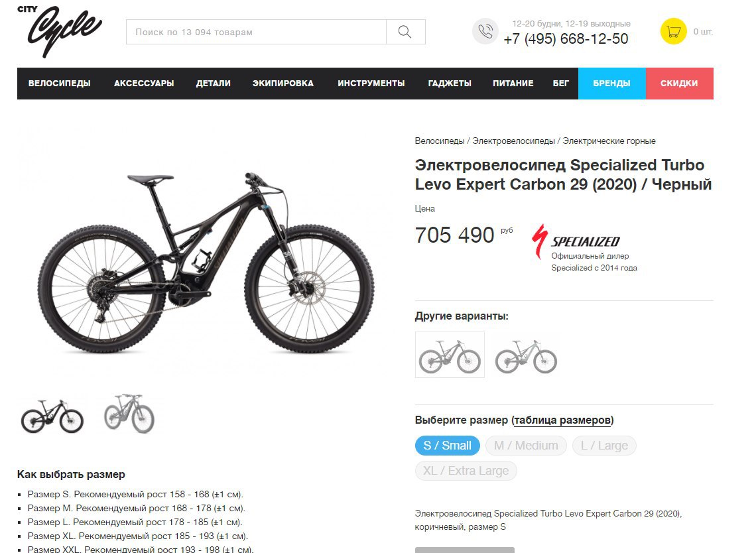
Task: Click the Электровелосипеды breadcrumb link
Action: (x=513, y=141)
